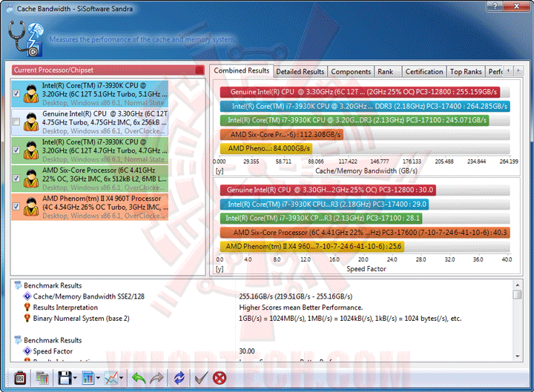Click avatar icon of first i7-3930K 5.1GHz entry

[x=31, y=93]
